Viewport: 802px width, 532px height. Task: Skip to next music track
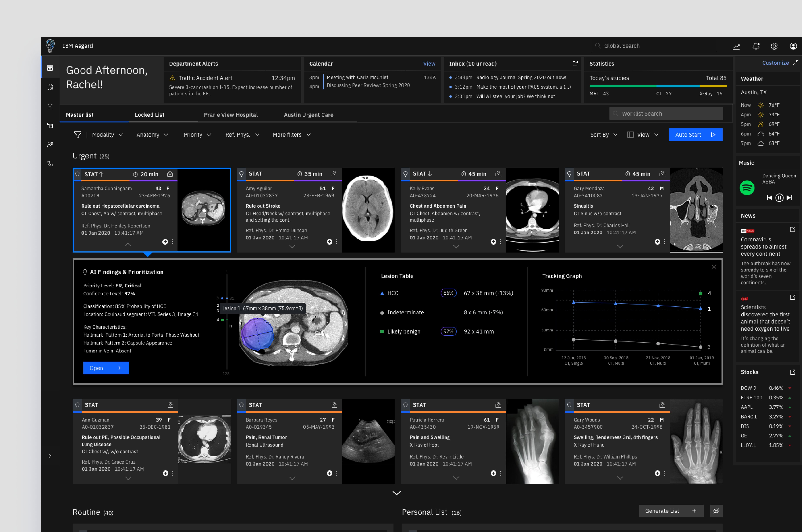789,198
